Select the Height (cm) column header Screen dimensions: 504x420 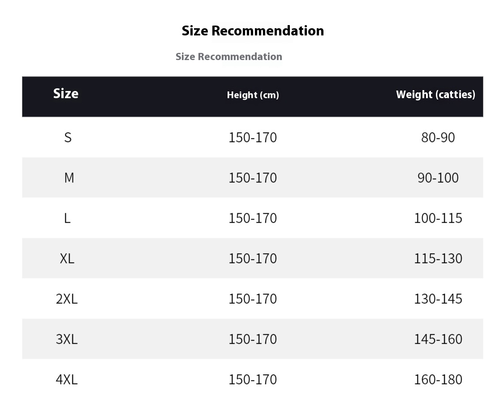pos(253,95)
